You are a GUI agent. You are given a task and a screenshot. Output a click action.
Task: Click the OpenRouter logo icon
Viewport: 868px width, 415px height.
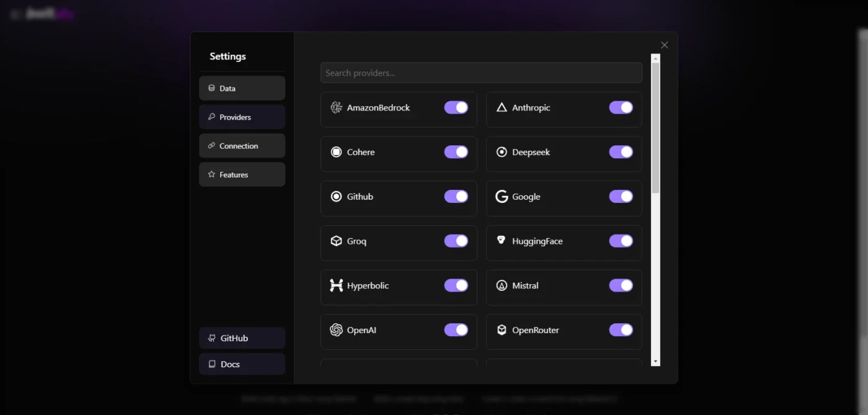[502, 330]
